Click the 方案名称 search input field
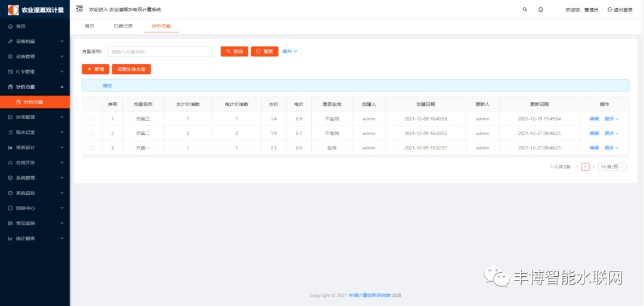This screenshot has height=306, width=644. click(160, 52)
